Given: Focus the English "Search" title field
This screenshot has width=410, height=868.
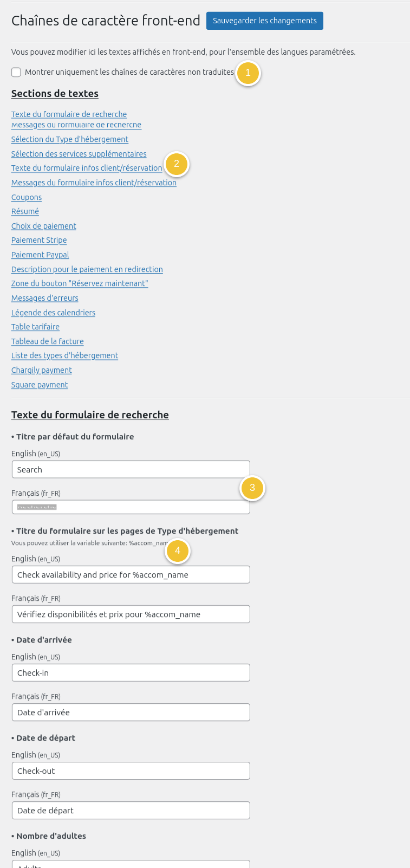Looking at the screenshot, I should (131, 470).
